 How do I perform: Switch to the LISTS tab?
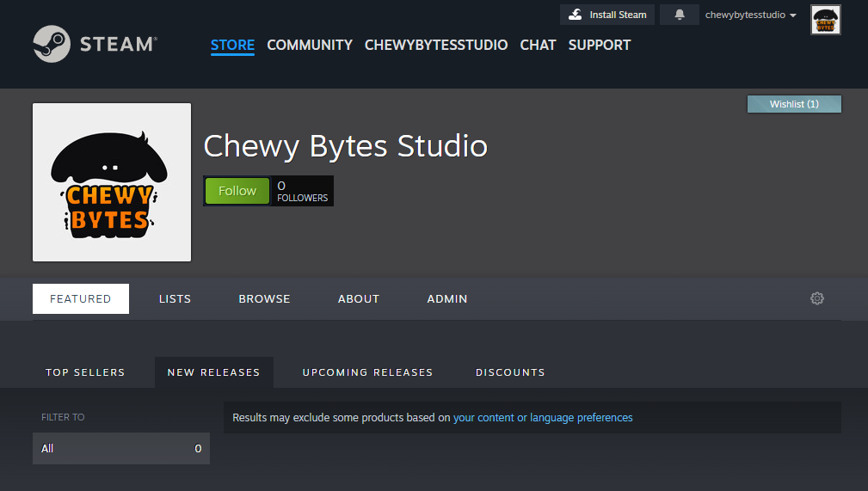[175, 299]
